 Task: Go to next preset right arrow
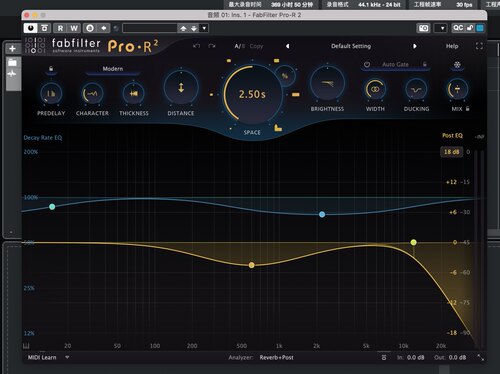(415, 46)
